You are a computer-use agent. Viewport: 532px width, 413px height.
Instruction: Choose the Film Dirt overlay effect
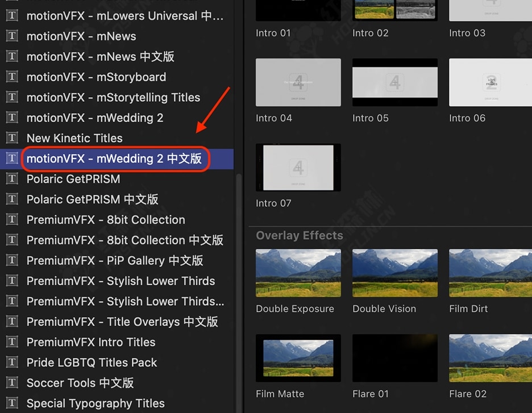coord(491,273)
